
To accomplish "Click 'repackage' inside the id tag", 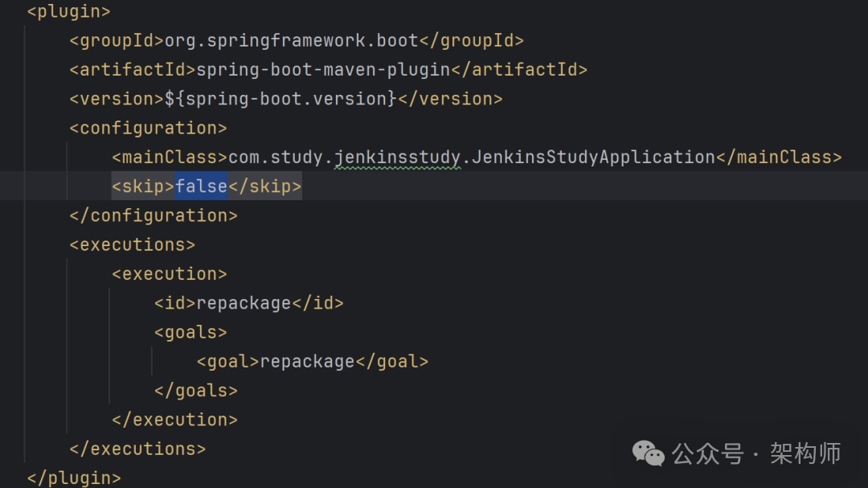I will 244,303.
